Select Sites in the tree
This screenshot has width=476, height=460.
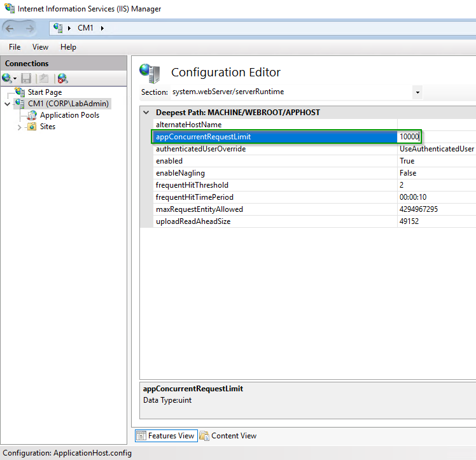point(48,127)
